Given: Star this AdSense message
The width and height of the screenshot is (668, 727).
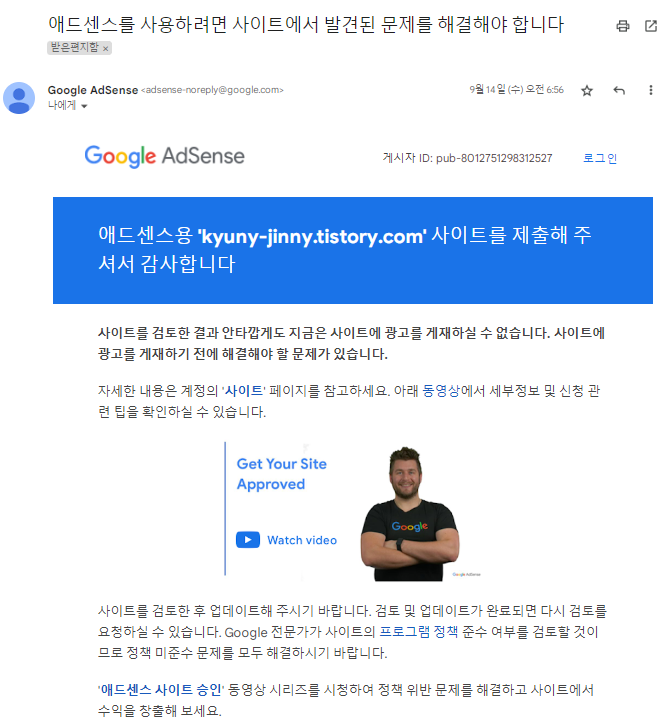Looking at the screenshot, I should click(x=586, y=90).
